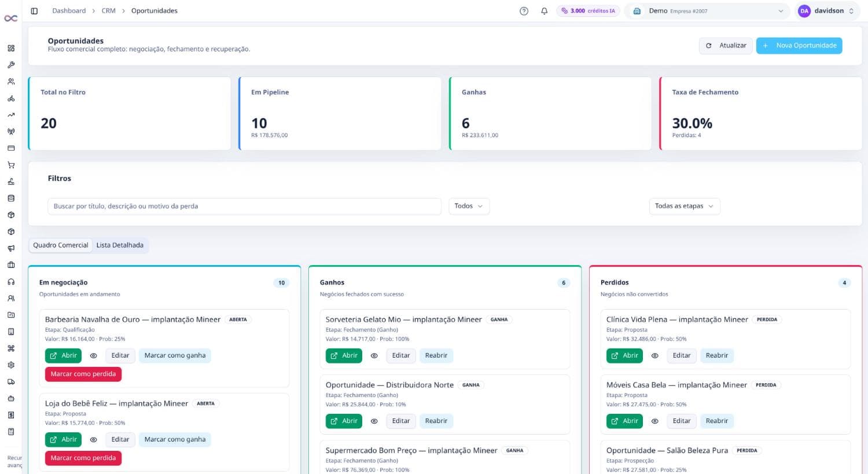Open the Barbearia Navalha de Ouro opportunity with Abrir
Screen dimensions: 868x474
pos(63,356)
